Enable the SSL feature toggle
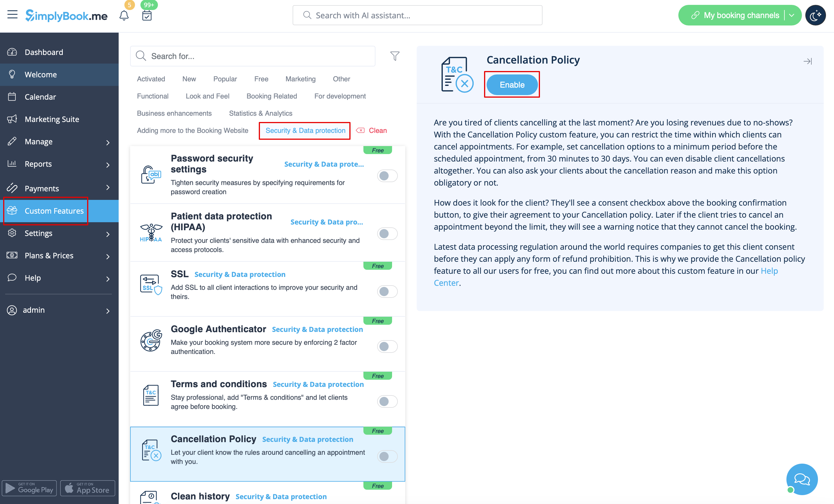 click(x=387, y=291)
